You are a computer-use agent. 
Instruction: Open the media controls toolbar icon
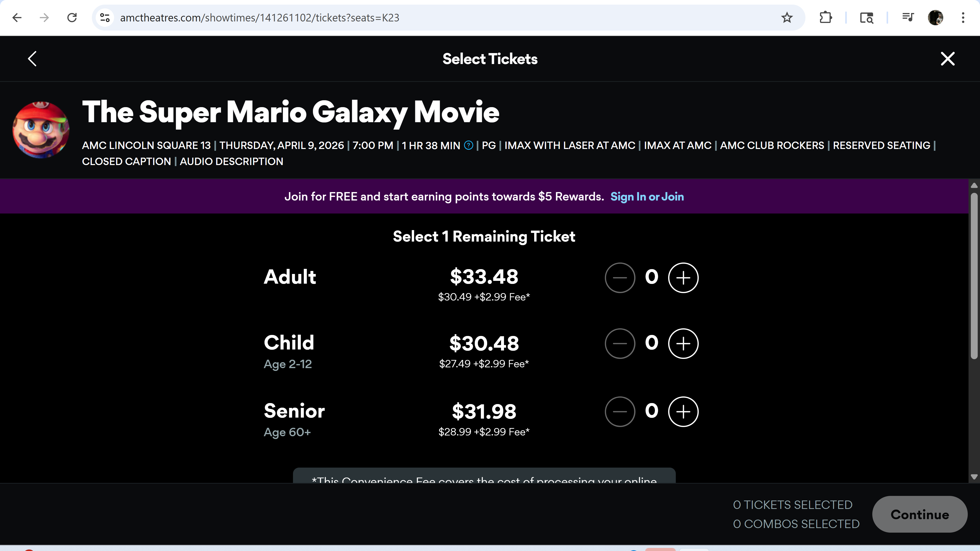(908, 18)
